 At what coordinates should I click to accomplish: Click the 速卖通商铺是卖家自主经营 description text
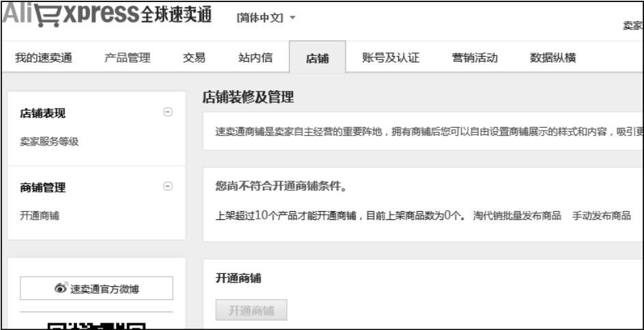[429, 133]
